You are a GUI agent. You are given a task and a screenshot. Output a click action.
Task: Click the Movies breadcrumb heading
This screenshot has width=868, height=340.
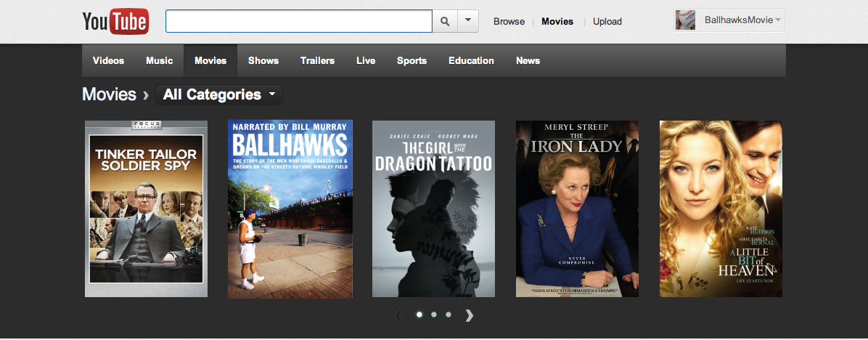point(109,94)
